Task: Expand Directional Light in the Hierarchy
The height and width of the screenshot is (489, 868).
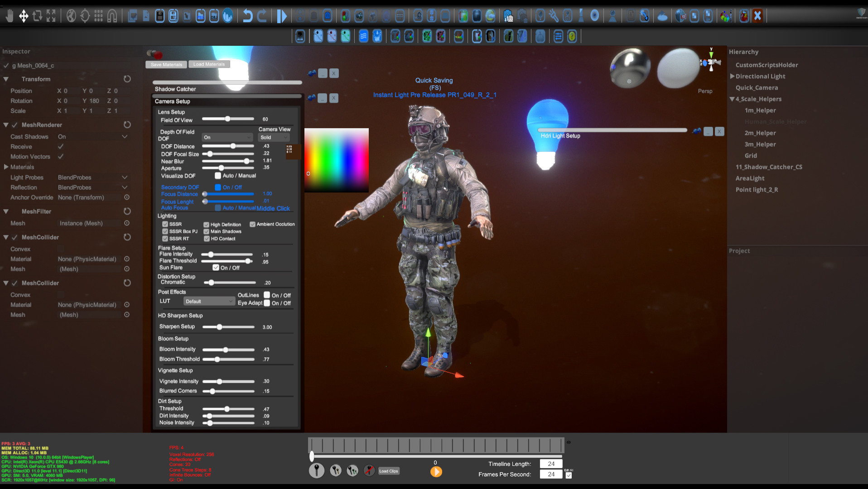Action: point(733,76)
